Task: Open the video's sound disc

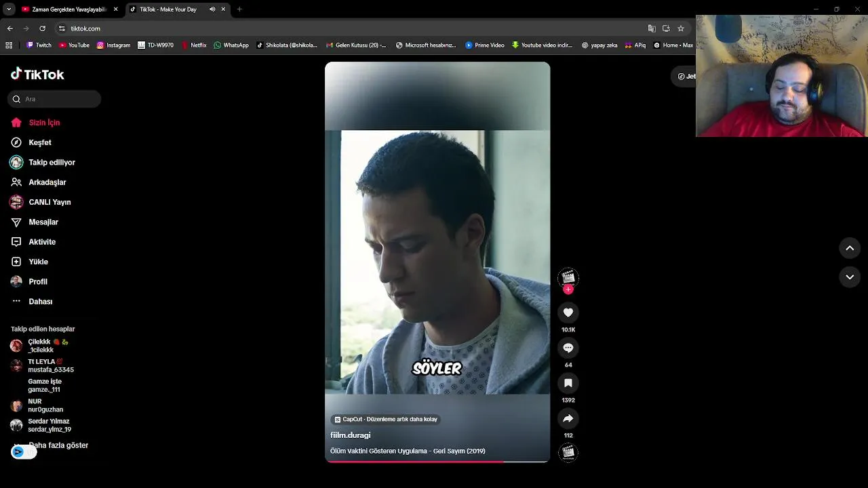Action: point(568,452)
